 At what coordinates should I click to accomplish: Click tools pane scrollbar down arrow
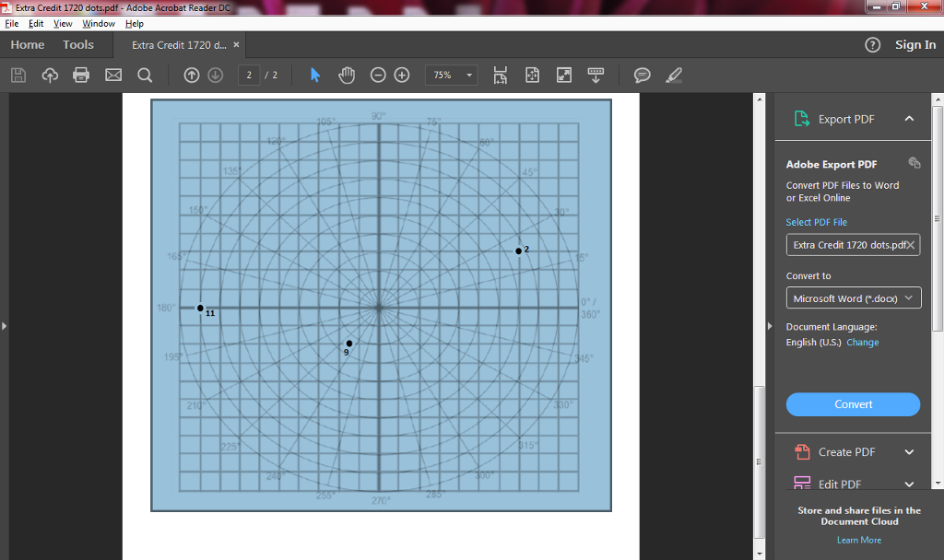[938, 484]
